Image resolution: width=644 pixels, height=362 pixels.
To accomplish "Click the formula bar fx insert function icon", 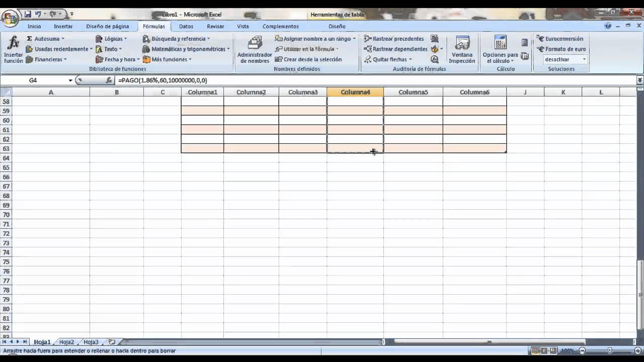I will point(109,80).
